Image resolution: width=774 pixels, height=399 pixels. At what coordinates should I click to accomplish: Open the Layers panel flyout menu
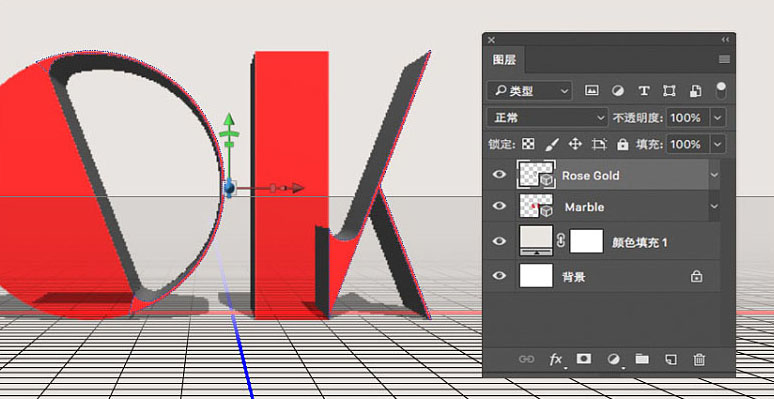(724, 60)
